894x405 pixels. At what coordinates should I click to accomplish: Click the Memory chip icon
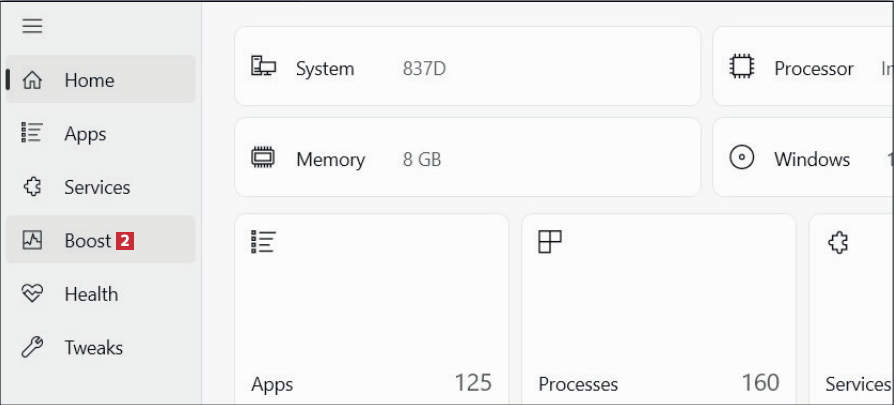click(263, 159)
